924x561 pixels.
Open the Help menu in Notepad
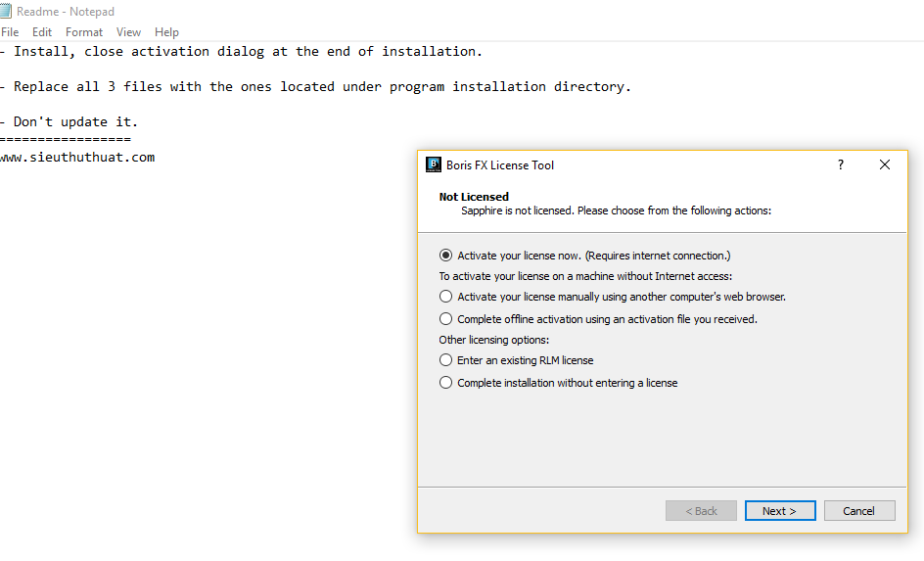166,32
